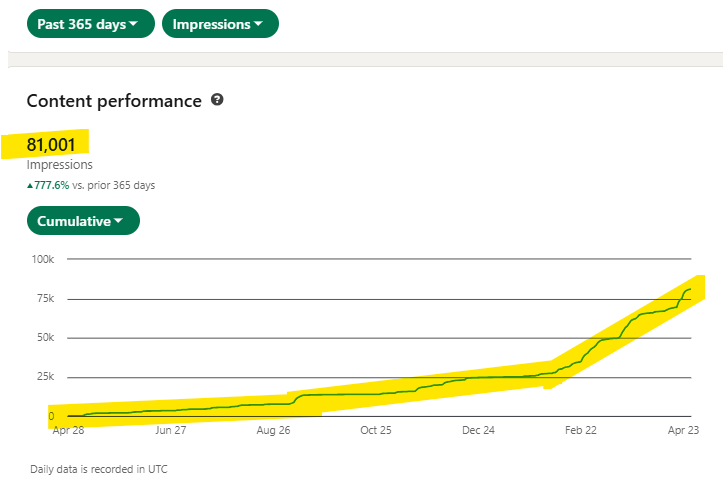Click the 100k label on the y-axis
The width and height of the screenshot is (723, 483).
click(43, 259)
